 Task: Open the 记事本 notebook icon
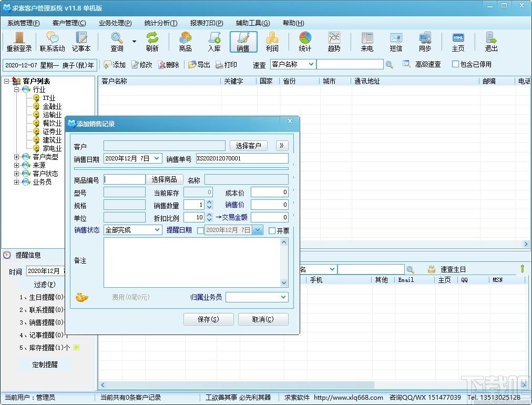click(x=81, y=42)
